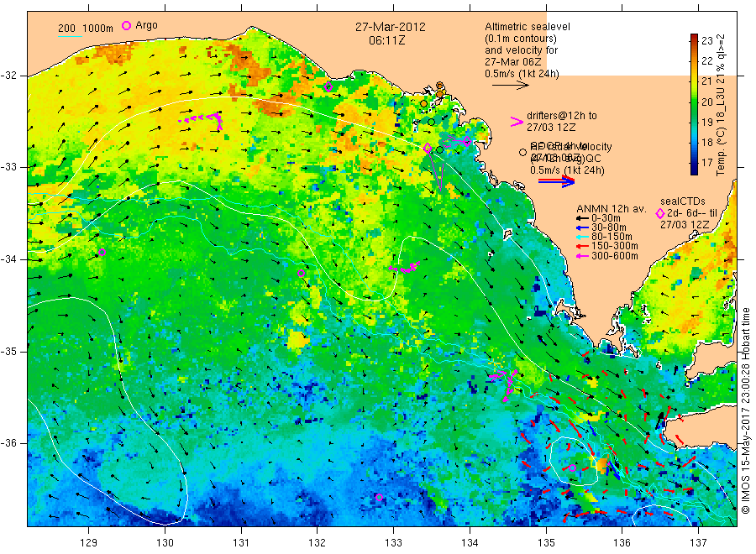The width and height of the screenshot is (756, 554).
Task: Click the magenta 300-600m ANMN legend arrow
Action: [582, 256]
